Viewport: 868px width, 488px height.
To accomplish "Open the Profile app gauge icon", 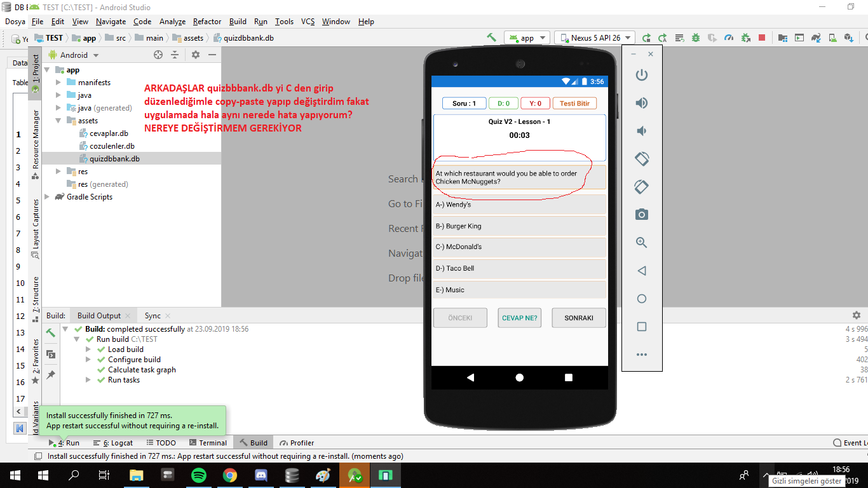I will point(729,37).
